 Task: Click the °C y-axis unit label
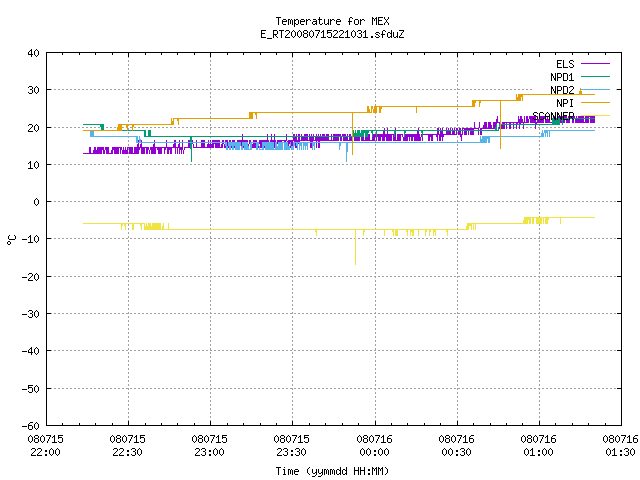[11, 240]
